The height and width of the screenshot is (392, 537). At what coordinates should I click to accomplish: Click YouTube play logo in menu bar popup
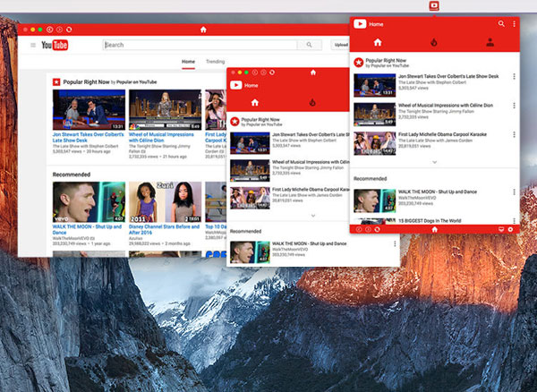[360, 24]
